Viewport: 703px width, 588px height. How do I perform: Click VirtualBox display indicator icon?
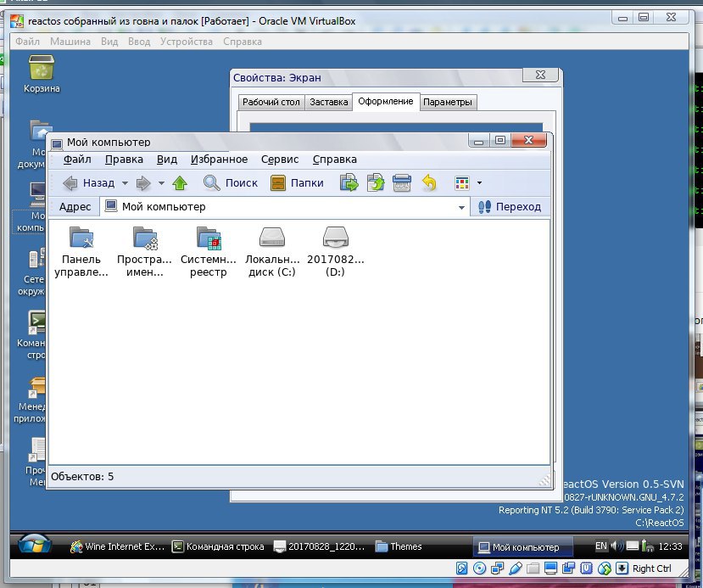click(550, 568)
